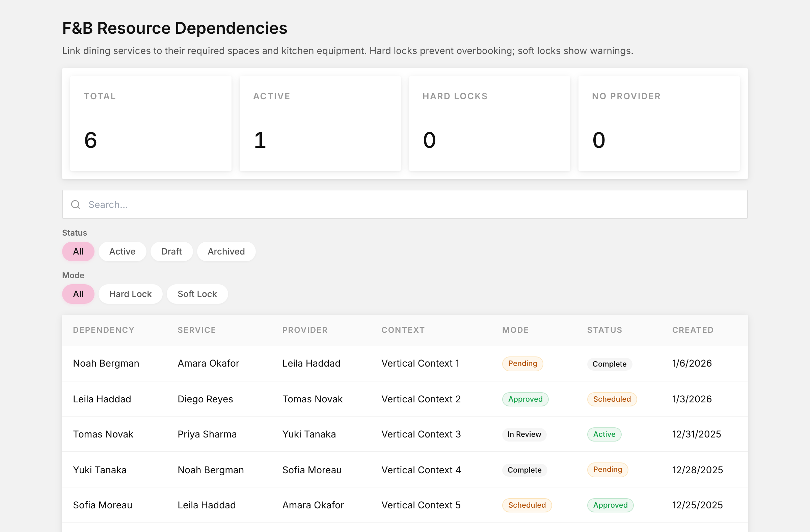Click the 12/25/2025 created date

pyautogui.click(x=697, y=505)
